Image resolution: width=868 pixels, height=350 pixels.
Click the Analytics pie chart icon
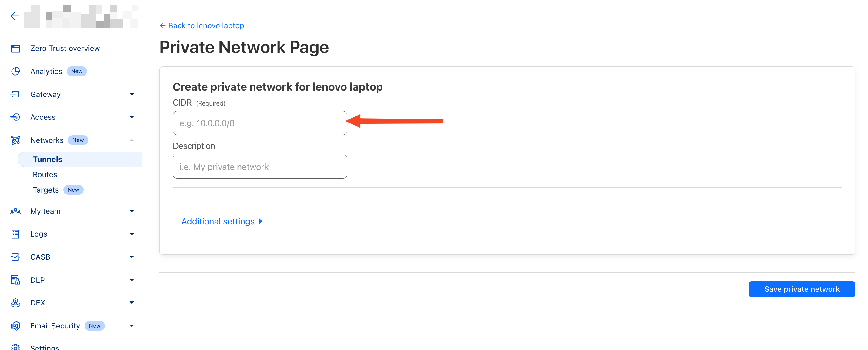point(15,71)
